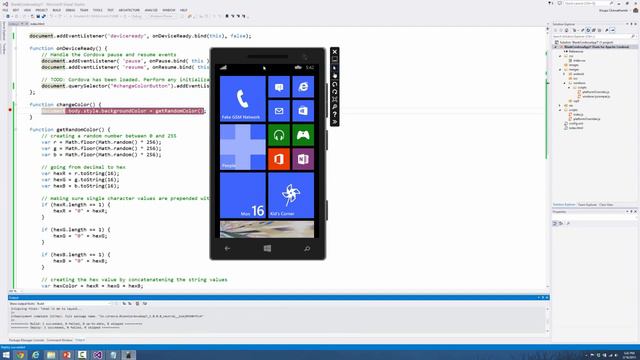The width and height of the screenshot is (640, 360).
Task: Open Windows Start button on taskbar
Action: (x=6, y=355)
